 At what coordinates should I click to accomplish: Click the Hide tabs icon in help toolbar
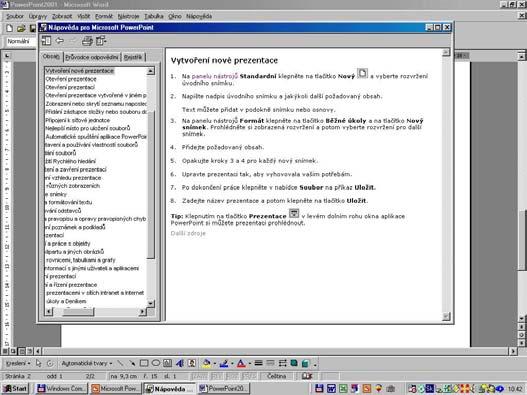(46, 41)
